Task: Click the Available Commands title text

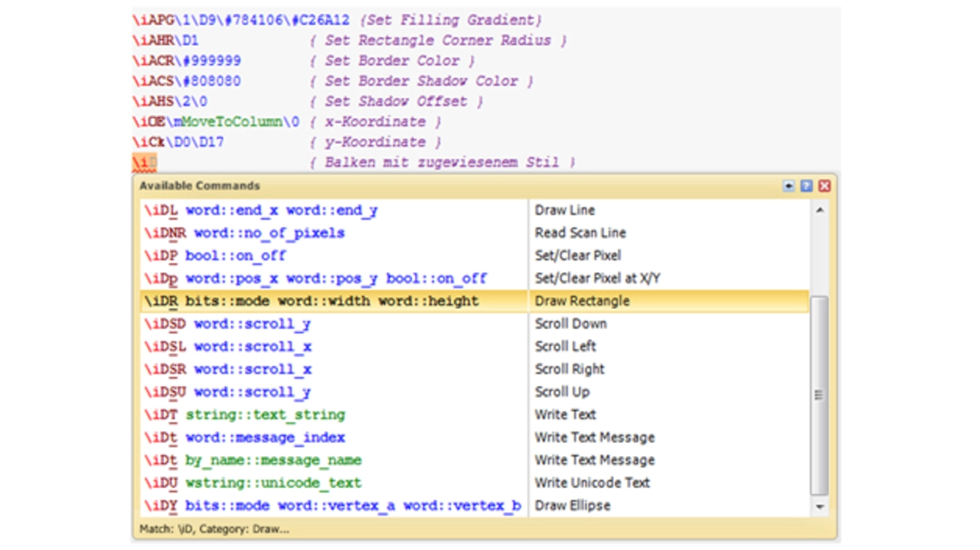Action: [x=200, y=186]
